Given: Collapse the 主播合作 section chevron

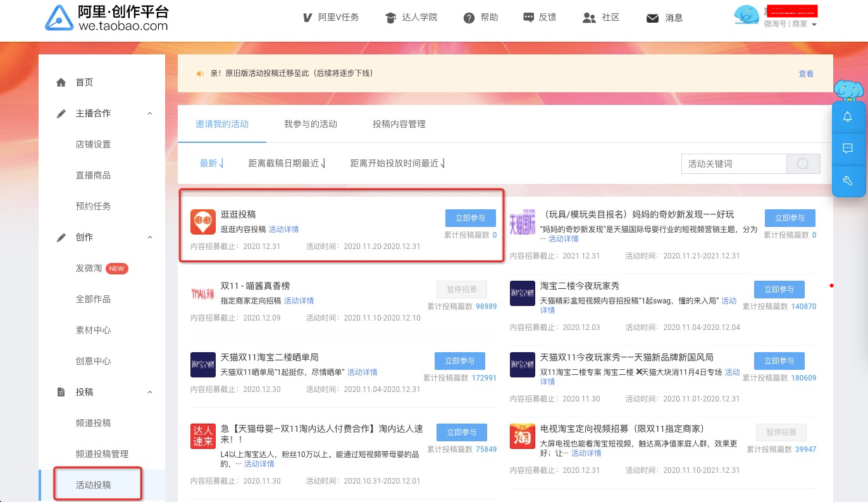Looking at the screenshot, I should [150, 113].
